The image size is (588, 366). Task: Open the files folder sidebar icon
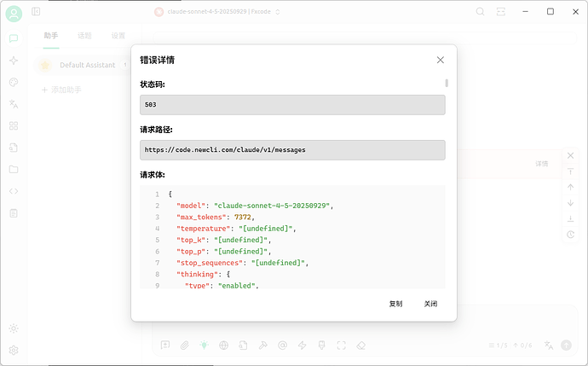coord(14,169)
